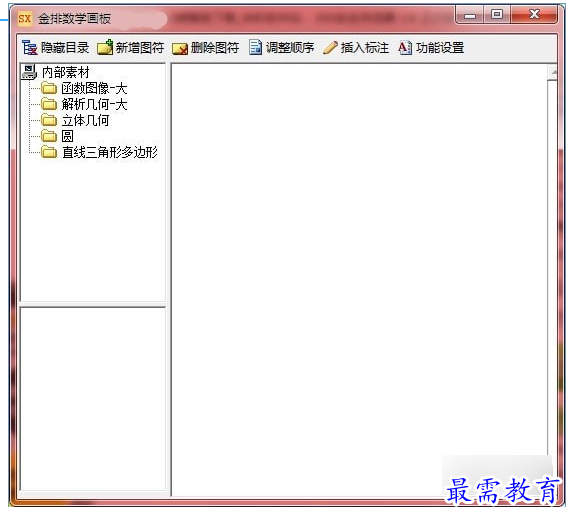The width and height of the screenshot is (568, 522).
Task: Click the 功能设置 font icon
Action: (405, 47)
